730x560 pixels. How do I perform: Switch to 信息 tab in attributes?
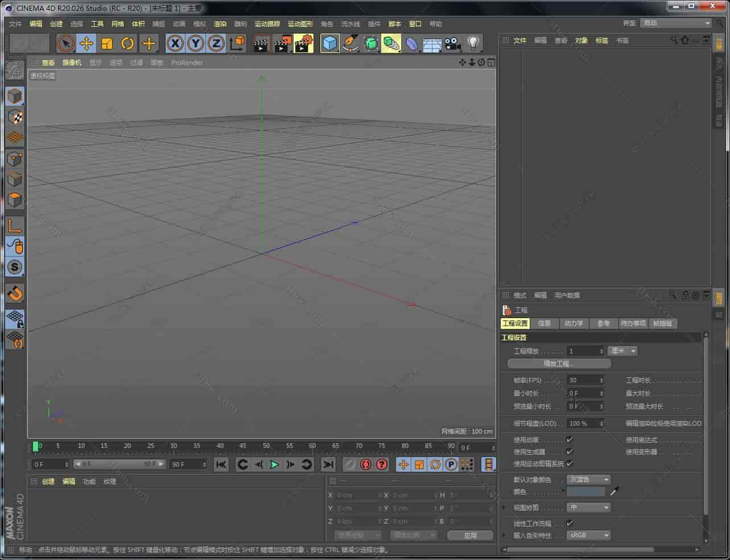coord(545,323)
